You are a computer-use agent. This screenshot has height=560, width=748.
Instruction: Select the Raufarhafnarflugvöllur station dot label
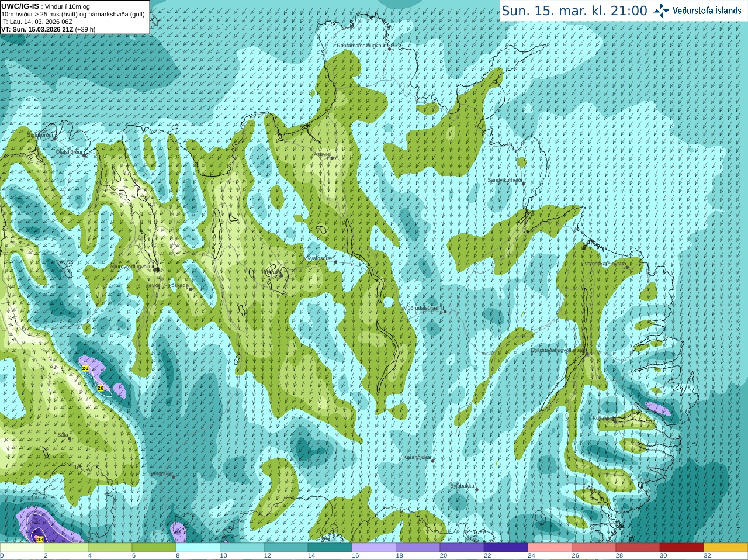click(363, 46)
